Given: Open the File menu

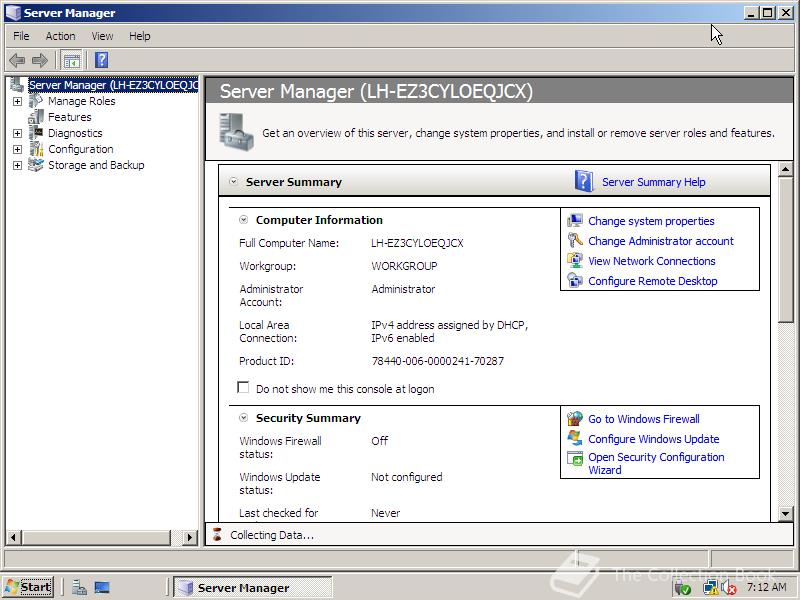Looking at the screenshot, I should [21, 36].
